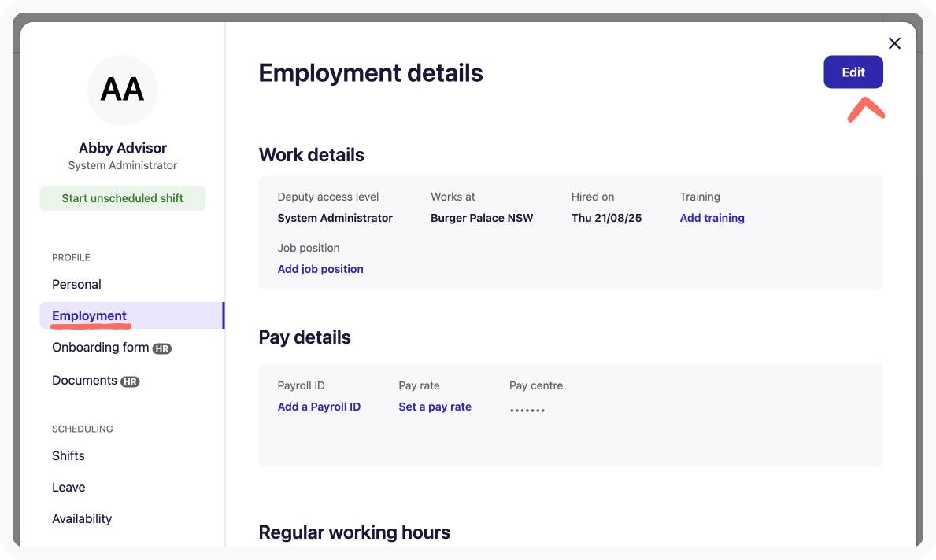Open the Personal profile section
This screenshot has width=936, height=560.
coord(76,284)
